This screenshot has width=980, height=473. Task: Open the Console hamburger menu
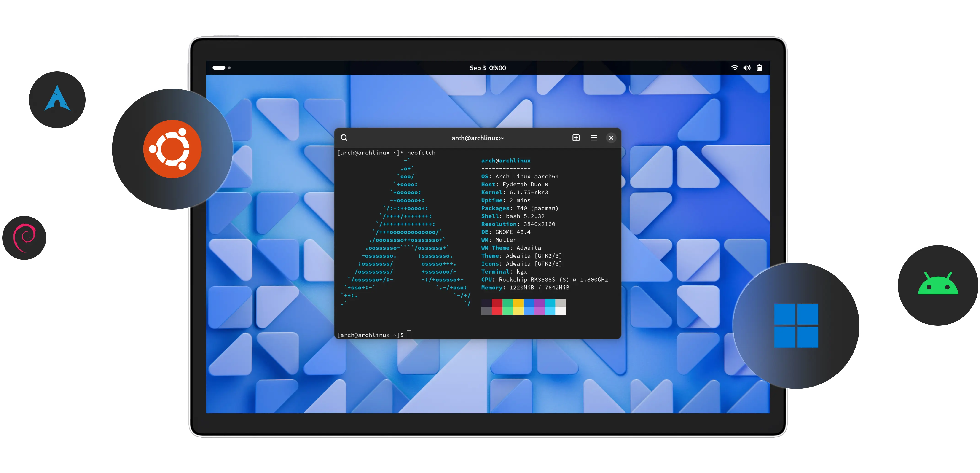click(x=593, y=138)
